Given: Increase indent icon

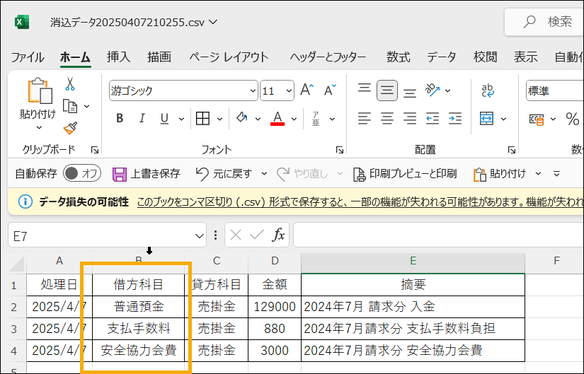Looking at the screenshot, I should (x=455, y=118).
